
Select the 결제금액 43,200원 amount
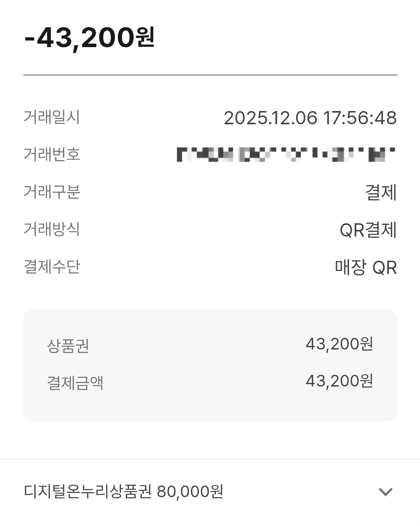(339, 381)
